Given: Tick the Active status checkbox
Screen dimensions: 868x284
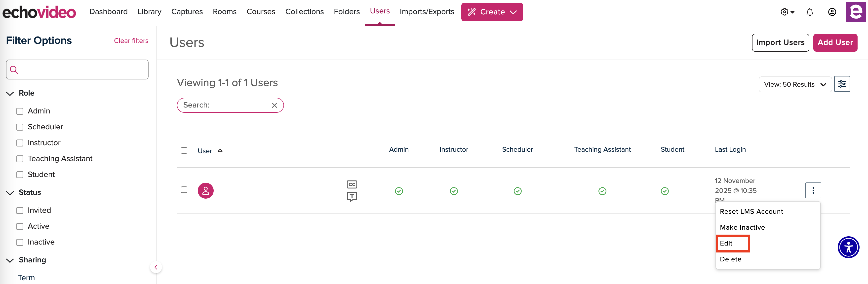Looking at the screenshot, I should (x=20, y=226).
